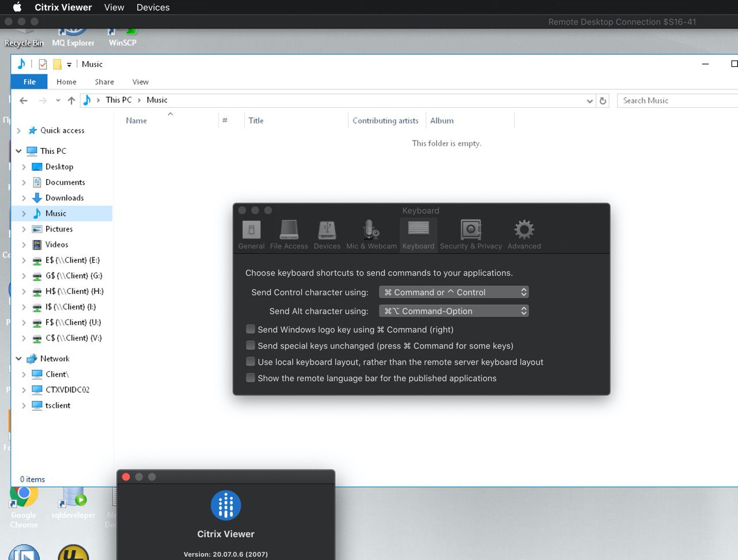Click music note icon in address bar
The height and width of the screenshot is (560, 738).
(87, 100)
